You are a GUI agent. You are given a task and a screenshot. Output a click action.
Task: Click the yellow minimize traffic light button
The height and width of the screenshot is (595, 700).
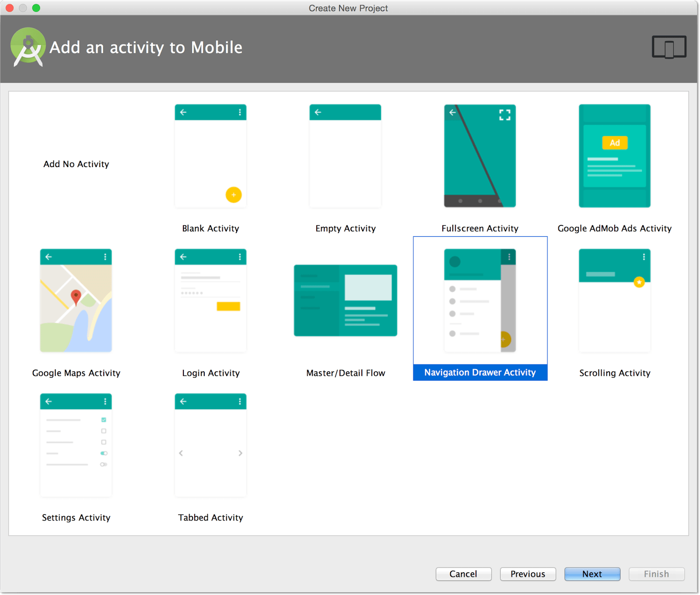pos(23,8)
